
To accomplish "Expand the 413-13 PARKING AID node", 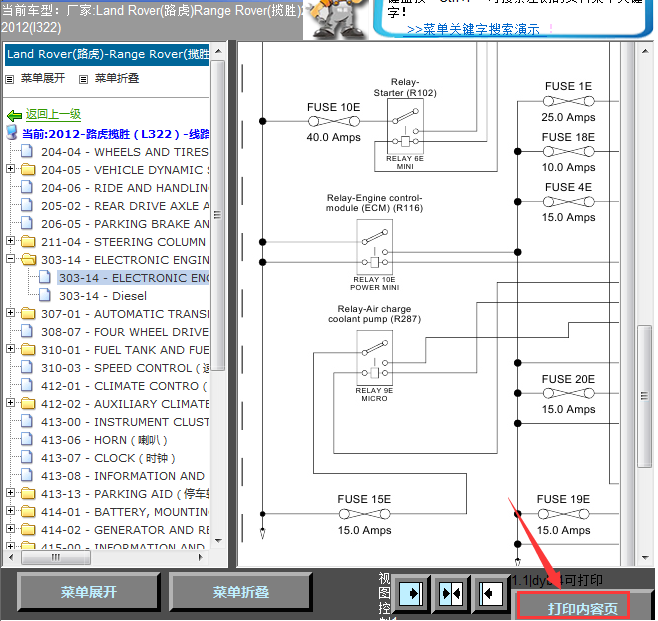I will 10,493.
